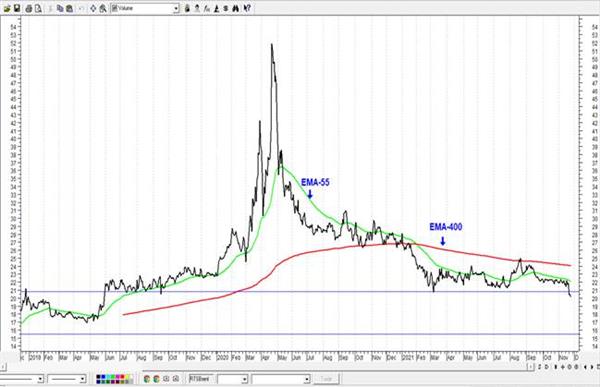Open a chart file with the folder icon
The width and height of the screenshot is (600, 387).
(7, 8)
